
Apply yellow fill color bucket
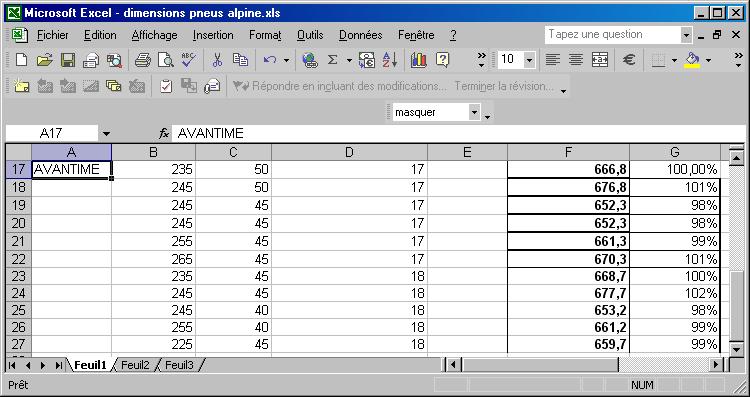pyautogui.click(x=692, y=60)
